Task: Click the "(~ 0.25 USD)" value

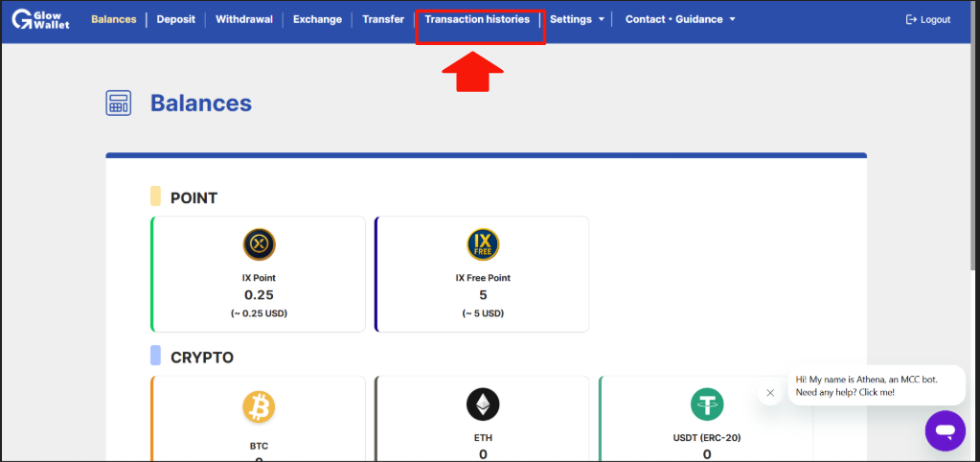Action: (x=259, y=313)
